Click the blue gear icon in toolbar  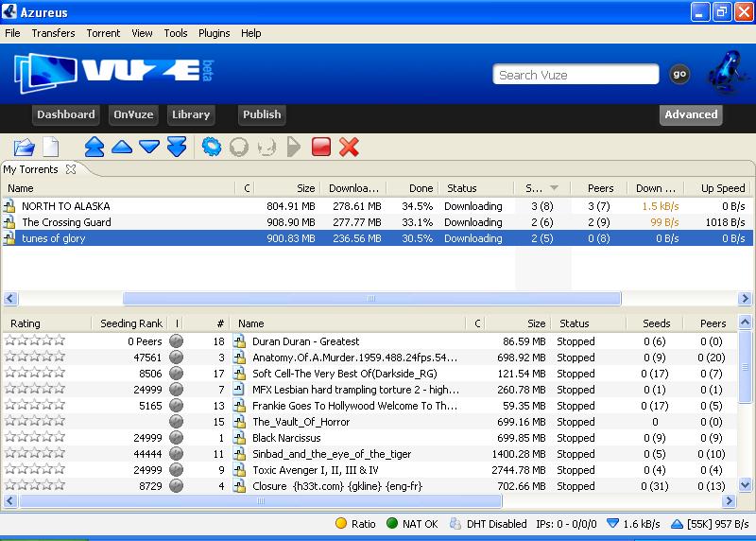[x=212, y=147]
